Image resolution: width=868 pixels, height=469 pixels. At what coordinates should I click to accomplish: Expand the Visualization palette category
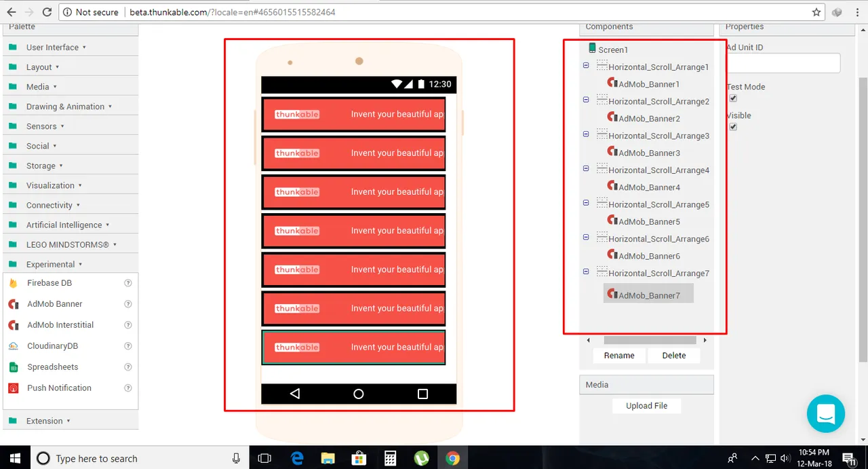click(71, 185)
